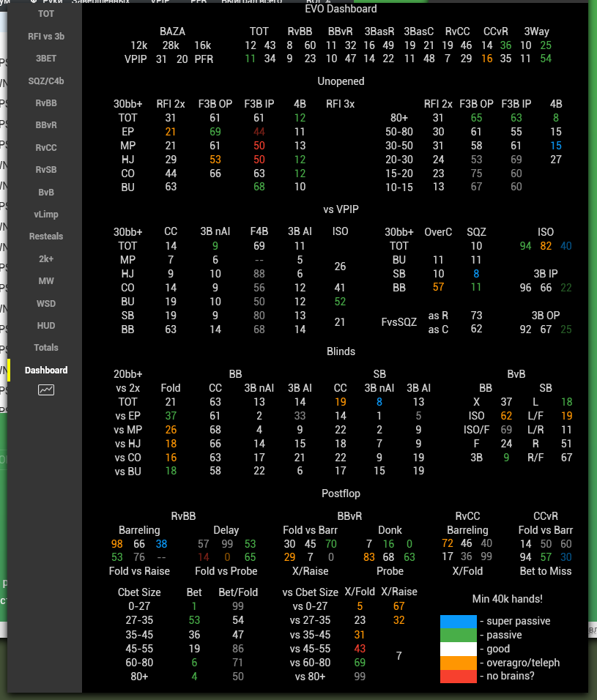597x700 pixels.
Task: Click the ISO/F label in BvB
Action: [476, 430]
